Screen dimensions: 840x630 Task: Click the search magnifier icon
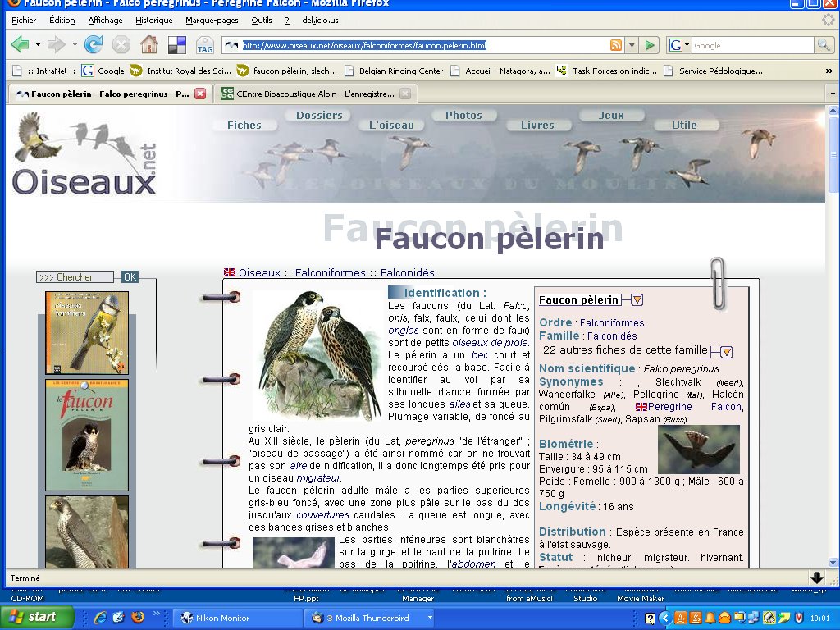pyautogui.click(x=823, y=45)
